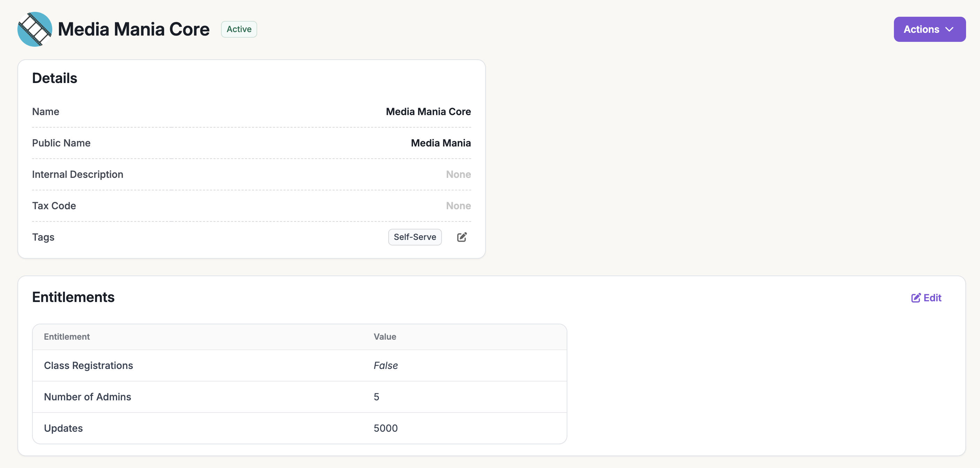980x468 pixels.
Task: Click the Entitlement column header
Action: [x=67, y=337]
